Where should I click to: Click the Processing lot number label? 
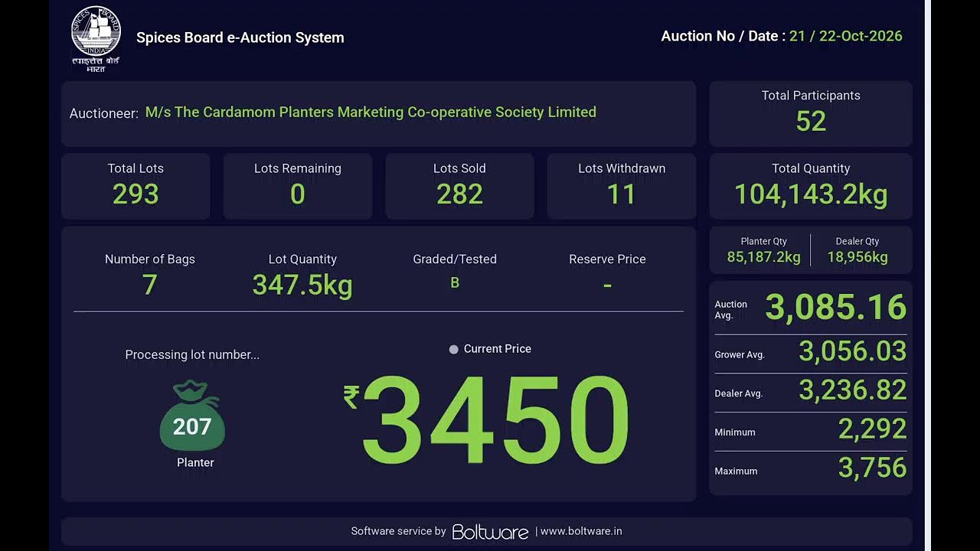pos(192,355)
